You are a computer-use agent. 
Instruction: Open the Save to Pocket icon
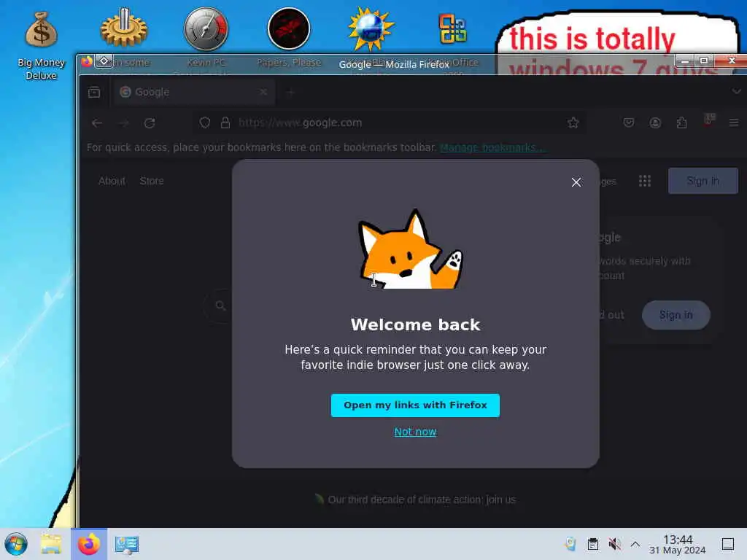[x=629, y=122]
